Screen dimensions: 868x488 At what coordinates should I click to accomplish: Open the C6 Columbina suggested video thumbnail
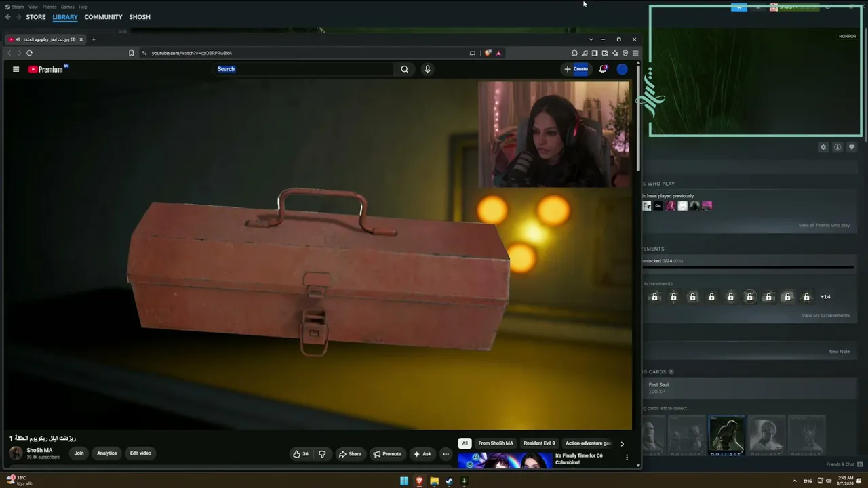point(505,461)
